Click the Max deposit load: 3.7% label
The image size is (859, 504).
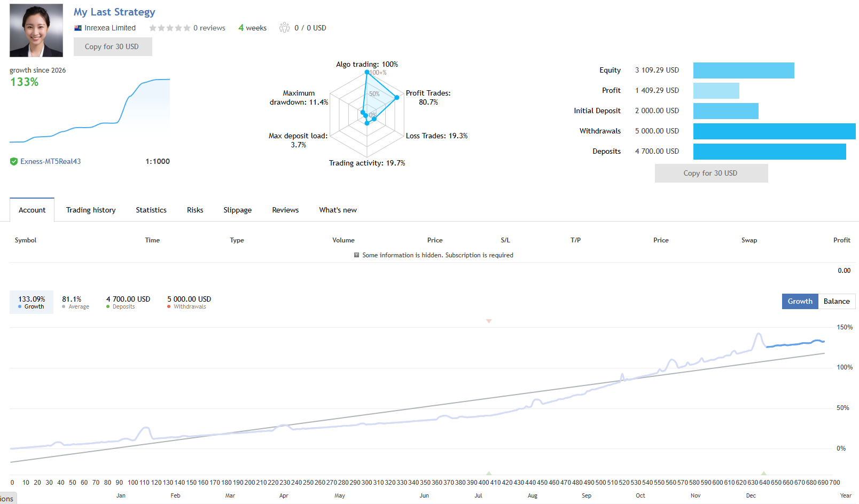click(298, 140)
